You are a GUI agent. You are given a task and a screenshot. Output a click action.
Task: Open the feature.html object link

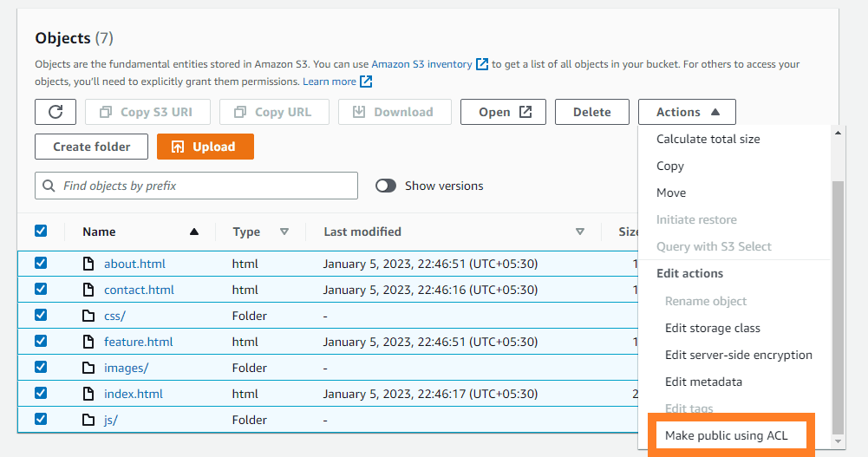tap(138, 342)
